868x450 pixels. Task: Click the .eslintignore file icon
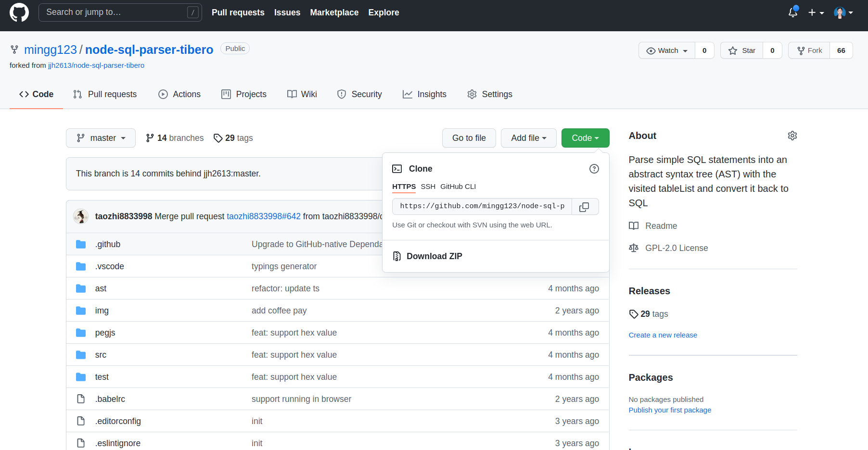coord(81,443)
